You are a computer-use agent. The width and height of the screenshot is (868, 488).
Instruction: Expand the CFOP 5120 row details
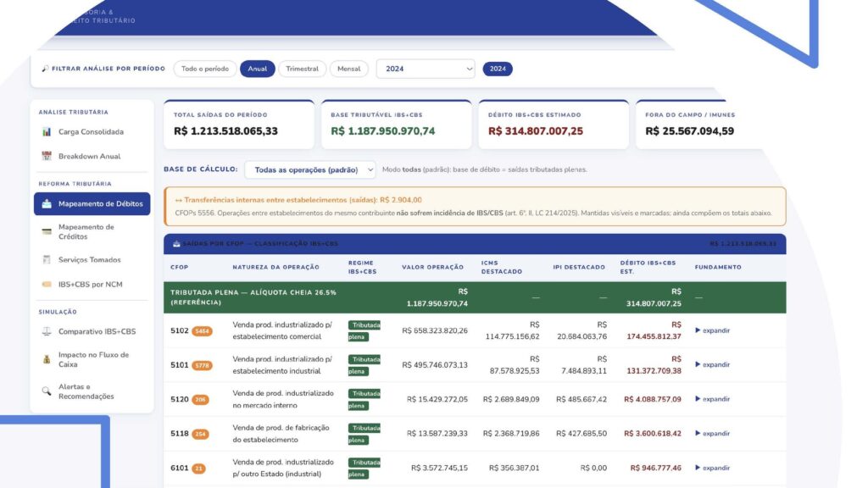click(x=712, y=399)
